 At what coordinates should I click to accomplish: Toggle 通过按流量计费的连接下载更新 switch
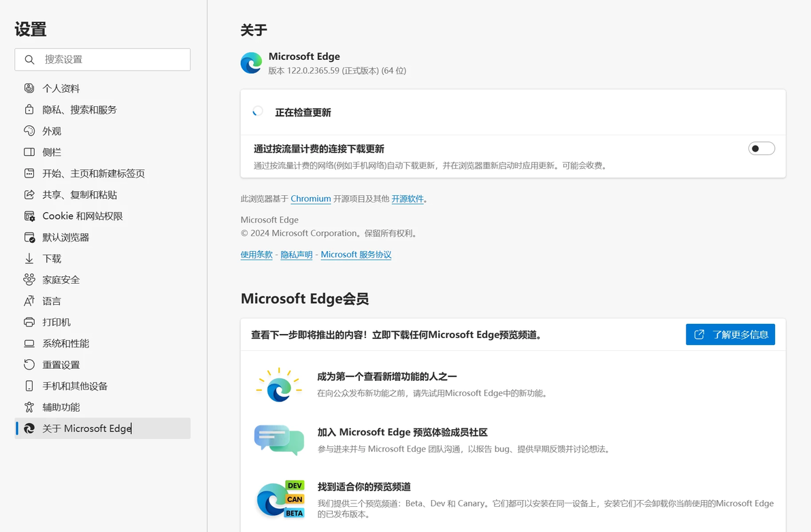(x=761, y=149)
